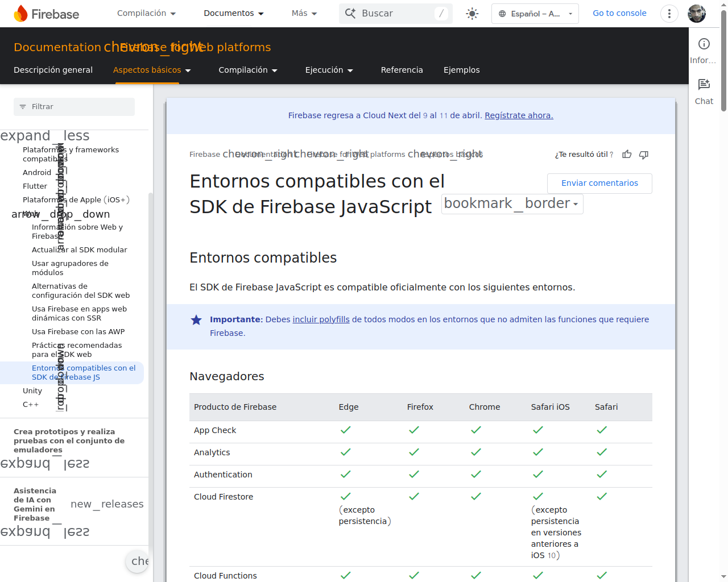
Task: Follow the Regístrate ahora link
Action: click(519, 115)
